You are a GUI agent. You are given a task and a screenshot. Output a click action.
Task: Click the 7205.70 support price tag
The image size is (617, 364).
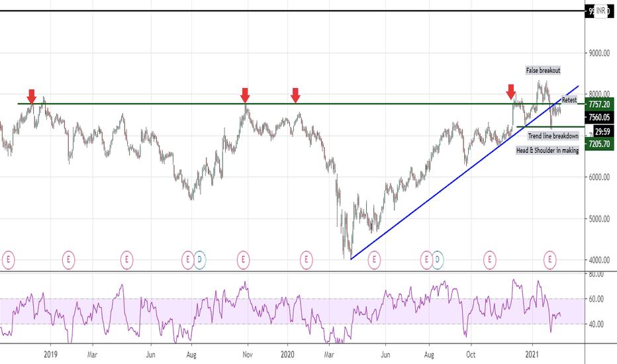point(599,144)
